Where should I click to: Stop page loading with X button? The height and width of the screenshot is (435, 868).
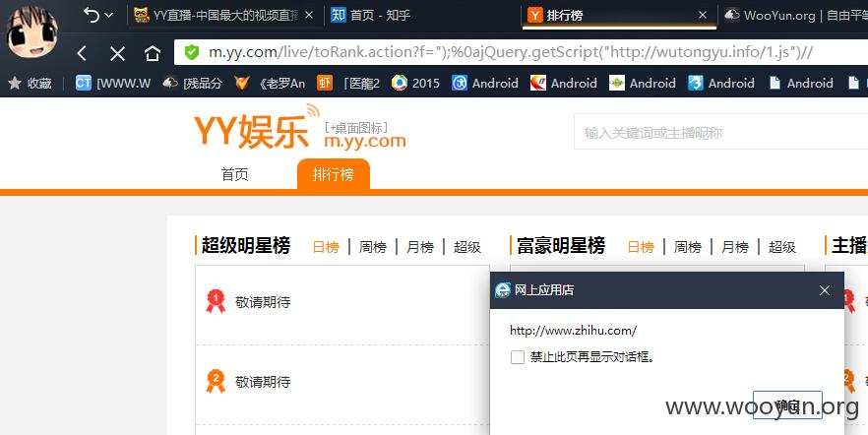coord(117,54)
